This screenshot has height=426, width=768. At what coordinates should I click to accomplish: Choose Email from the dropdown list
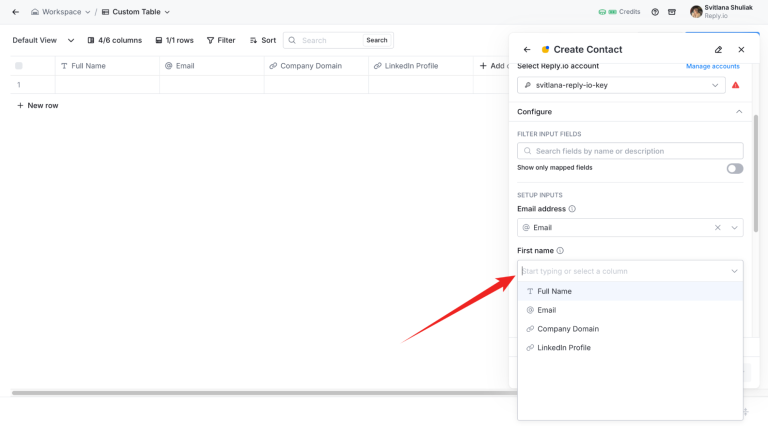[630, 310]
